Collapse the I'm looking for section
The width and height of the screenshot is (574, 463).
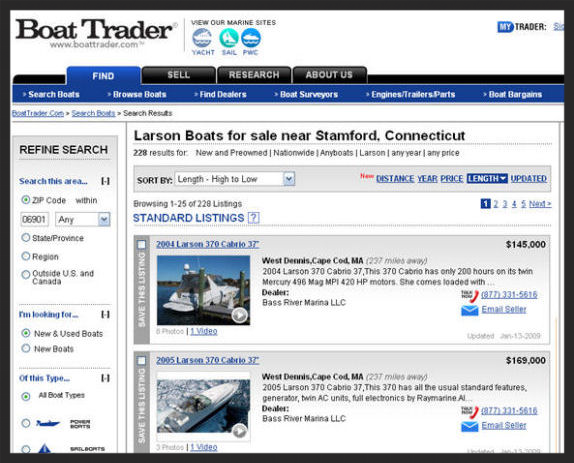pyautogui.click(x=105, y=314)
